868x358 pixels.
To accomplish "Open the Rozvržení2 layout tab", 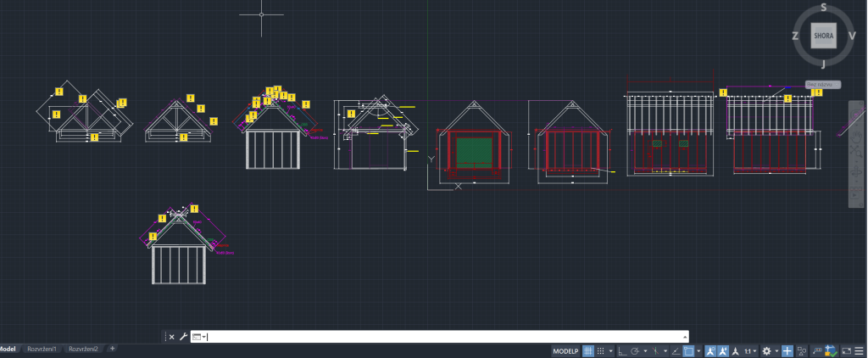I will [x=83, y=349].
